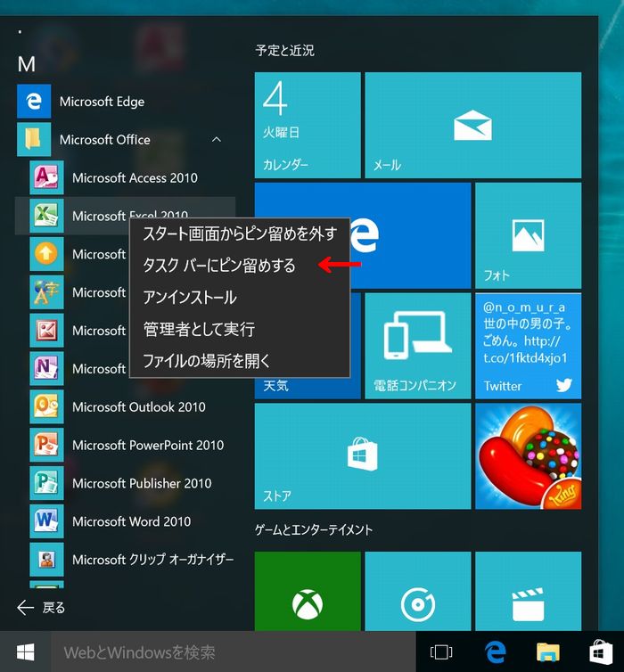Open the Movies & TV clapperboard tile
This screenshot has height=672, width=624.
[528, 591]
